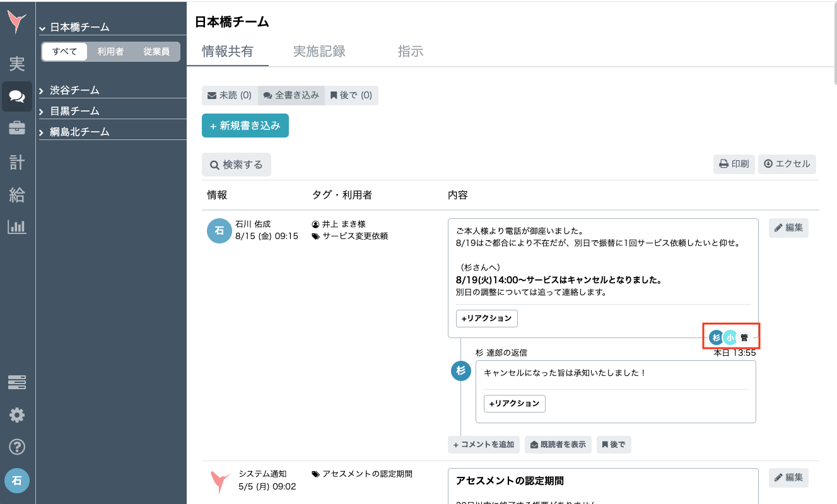Select the 実 icon in the left sidebar
Screen dimensions: 837x504
17,63
